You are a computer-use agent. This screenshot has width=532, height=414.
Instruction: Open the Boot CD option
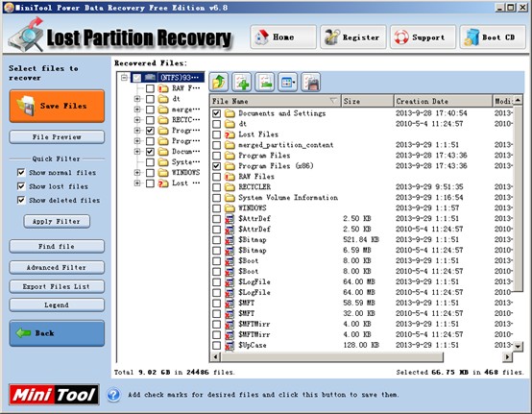[493, 37]
